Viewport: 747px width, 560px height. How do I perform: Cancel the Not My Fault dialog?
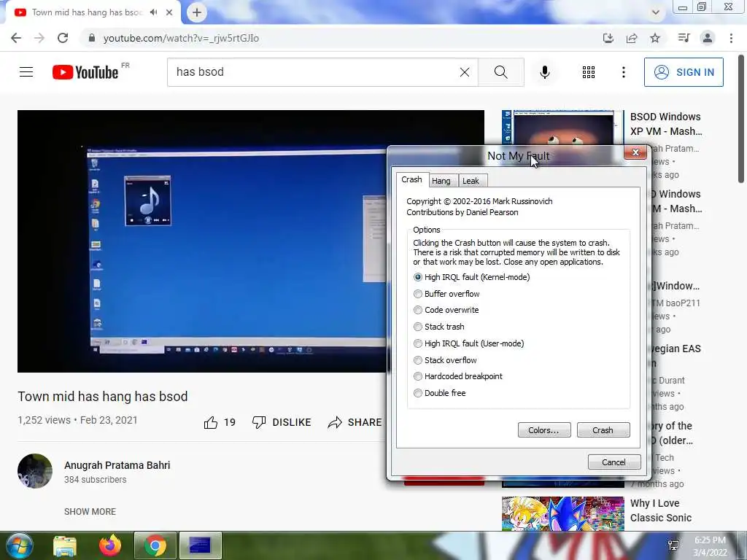coord(614,462)
